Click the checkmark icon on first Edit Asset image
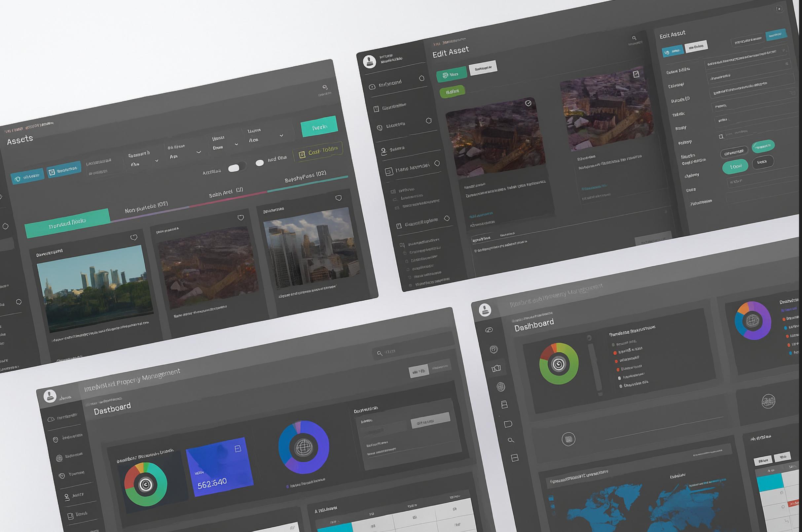The image size is (802, 532). 528,103
